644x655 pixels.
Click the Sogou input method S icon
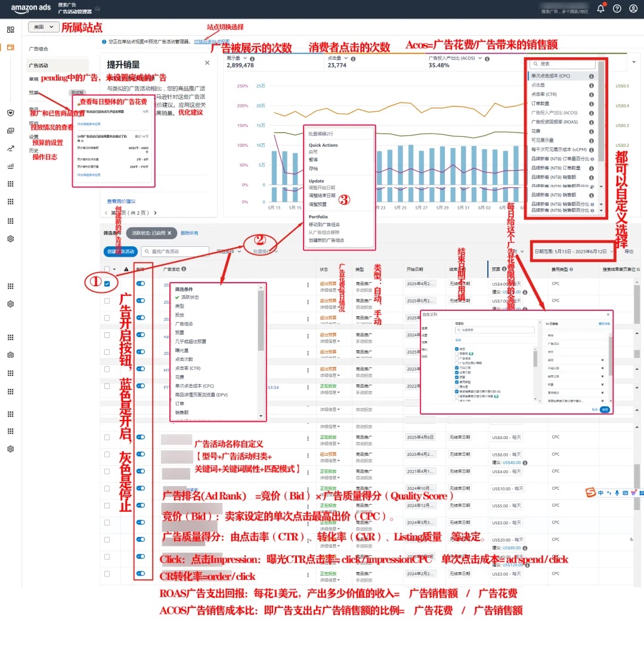590,493
